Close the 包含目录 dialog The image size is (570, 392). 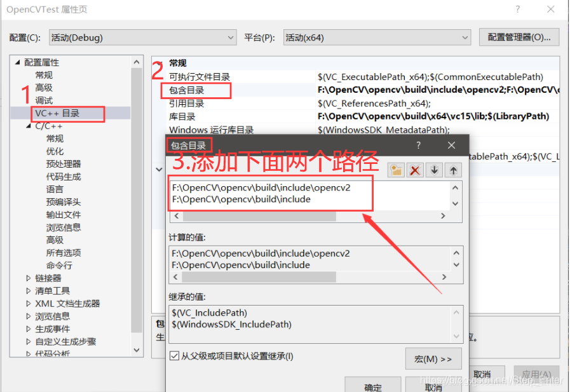click(x=451, y=145)
